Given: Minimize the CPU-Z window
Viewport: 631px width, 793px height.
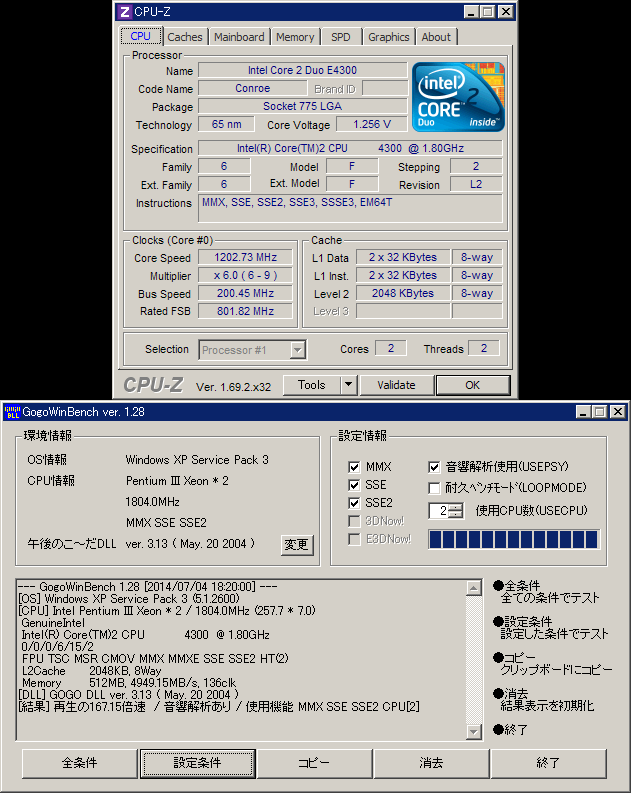Looking at the screenshot, I should pos(471,12).
